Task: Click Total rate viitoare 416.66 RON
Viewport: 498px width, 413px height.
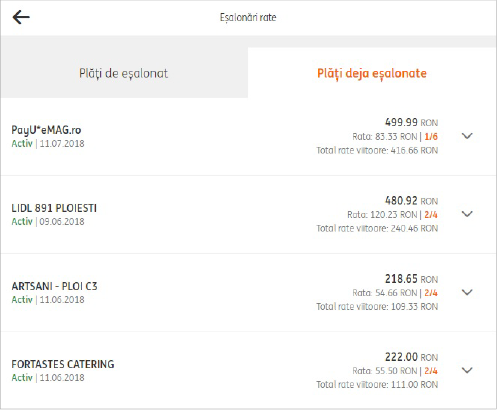Action: (377, 151)
